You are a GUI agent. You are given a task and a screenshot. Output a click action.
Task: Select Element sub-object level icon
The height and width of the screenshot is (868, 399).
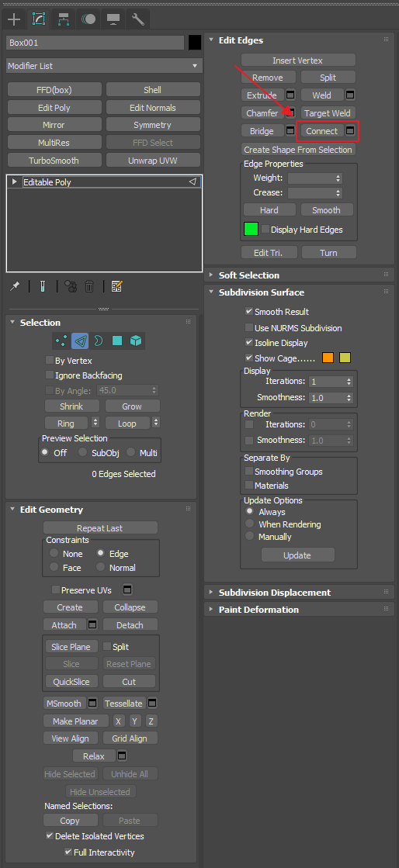point(136,341)
